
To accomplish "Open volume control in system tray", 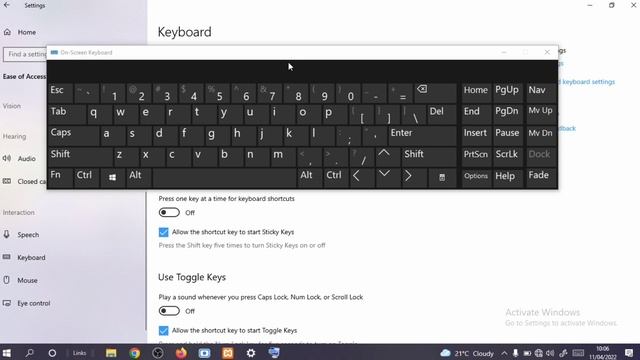I will pos(550,353).
